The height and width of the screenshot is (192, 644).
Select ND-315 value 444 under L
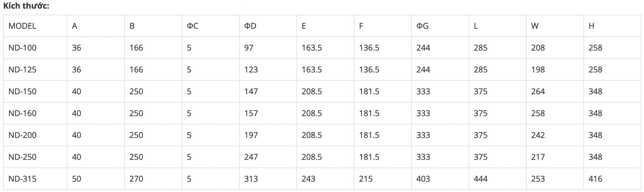click(481, 178)
